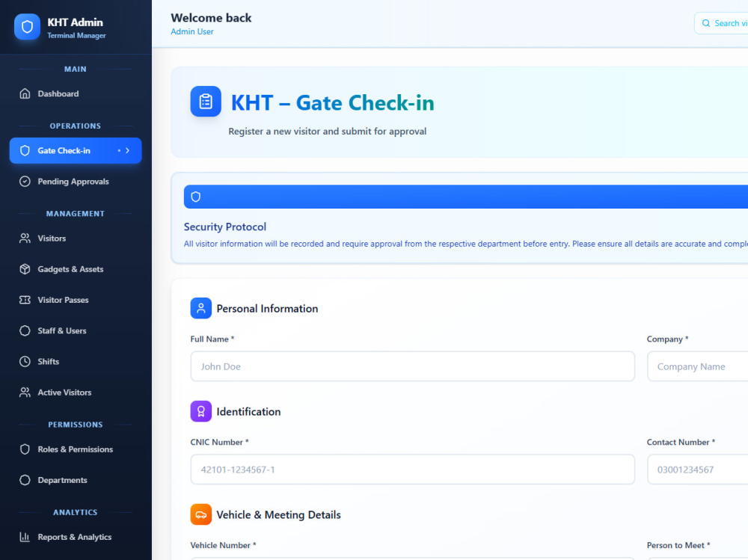The width and height of the screenshot is (748, 560).
Task: Click the Roles & Permissions shield icon
Action: click(25, 449)
